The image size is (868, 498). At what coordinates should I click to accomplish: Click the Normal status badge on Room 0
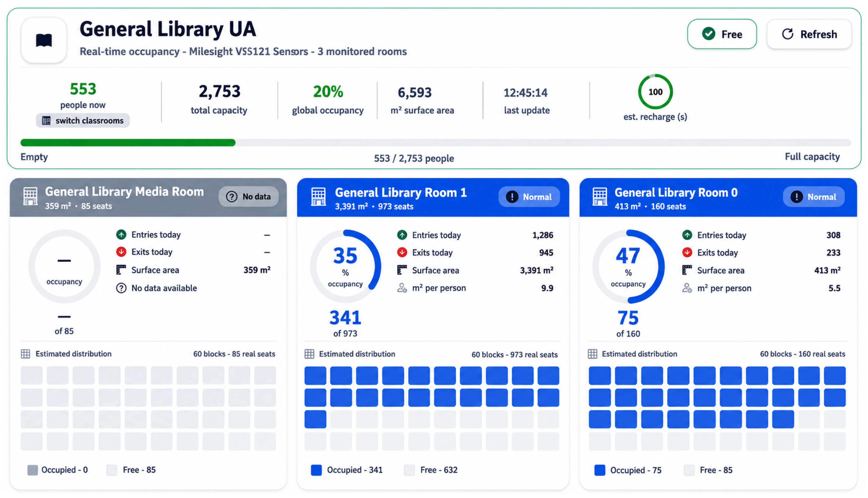click(x=814, y=197)
